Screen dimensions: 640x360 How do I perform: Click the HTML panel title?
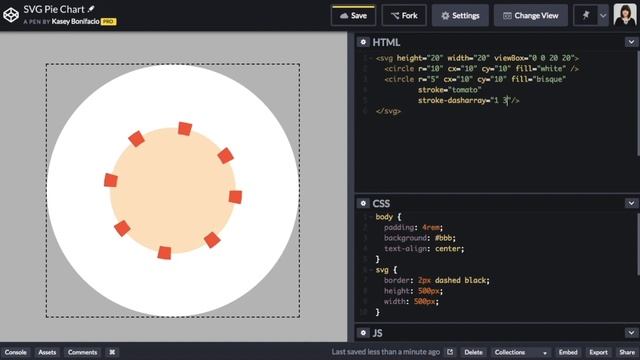[386, 42]
